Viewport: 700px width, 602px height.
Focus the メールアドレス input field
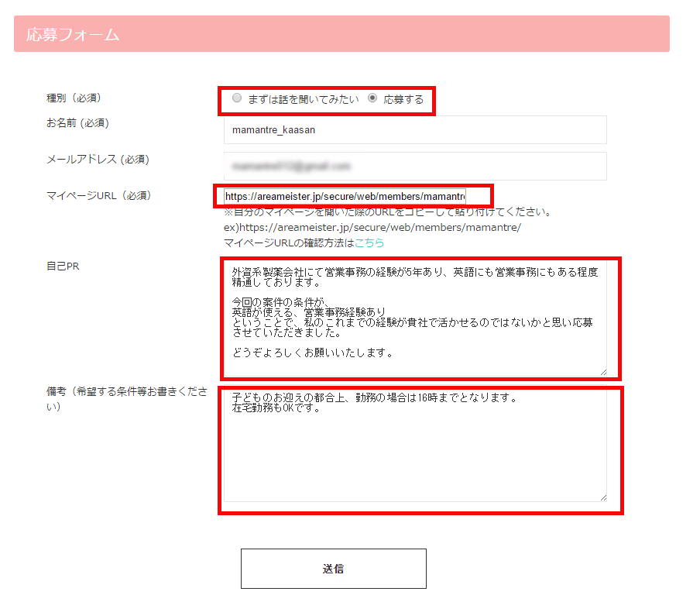(414, 166)
